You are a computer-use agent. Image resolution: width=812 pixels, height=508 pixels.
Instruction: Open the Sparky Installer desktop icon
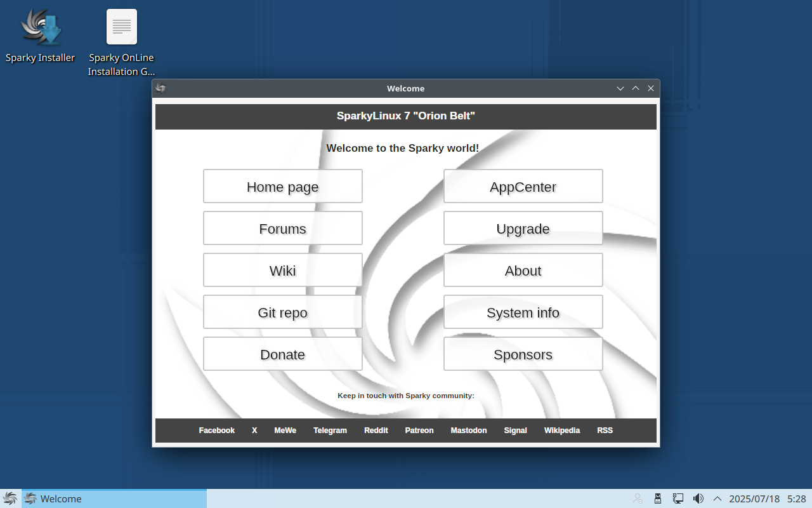(41, 36)
